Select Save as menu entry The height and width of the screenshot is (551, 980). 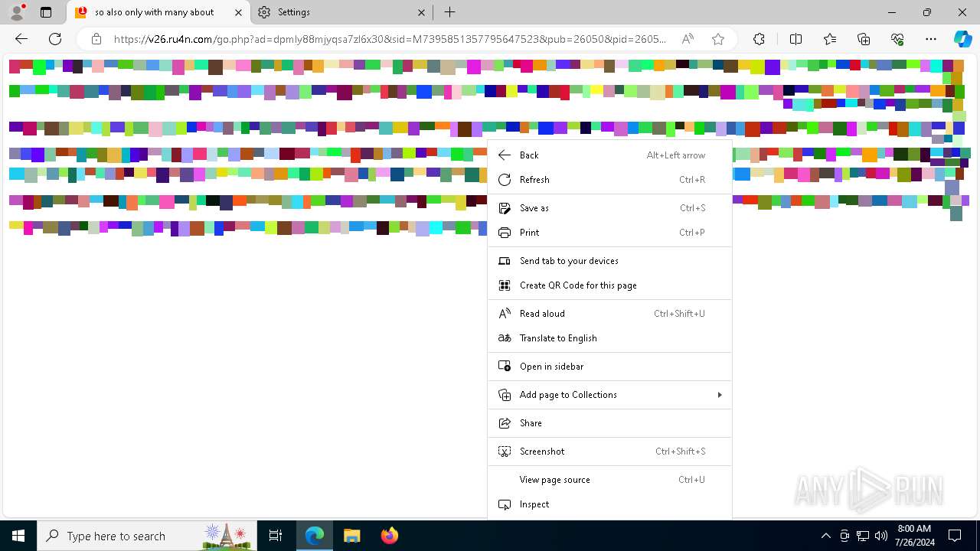coord(609,208)
